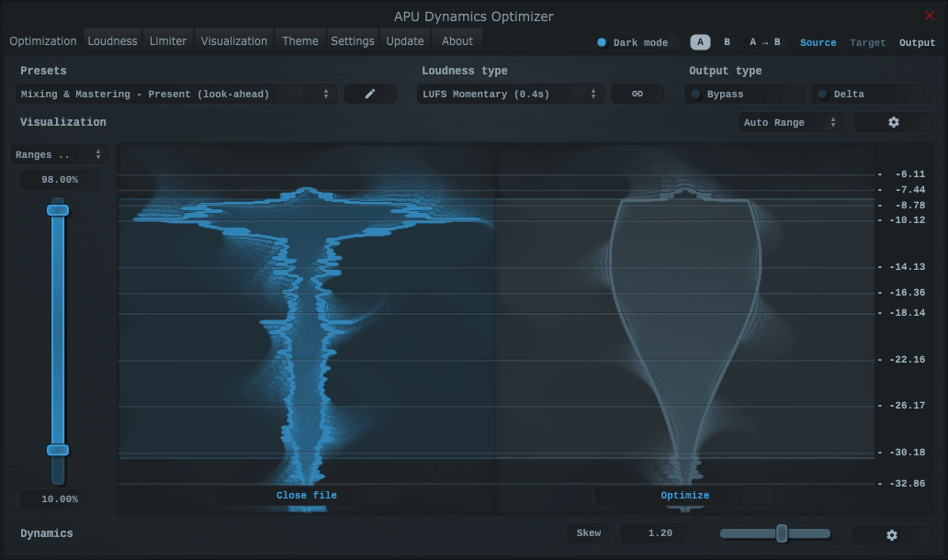Click the -14.13 scale label
This screenshot has height=560, width=948.
coord(907,266)
